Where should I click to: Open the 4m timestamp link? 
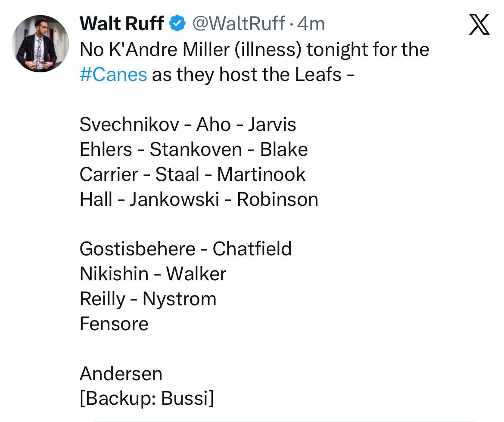311,23
